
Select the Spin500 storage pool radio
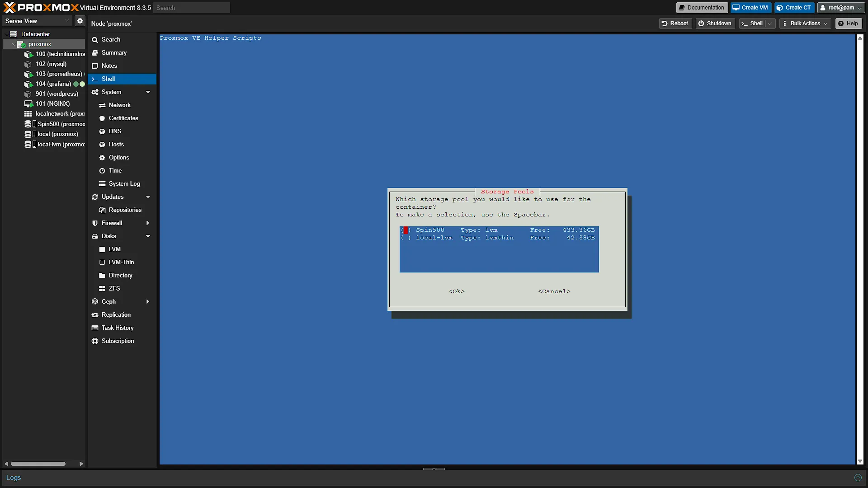coord(406,230)
